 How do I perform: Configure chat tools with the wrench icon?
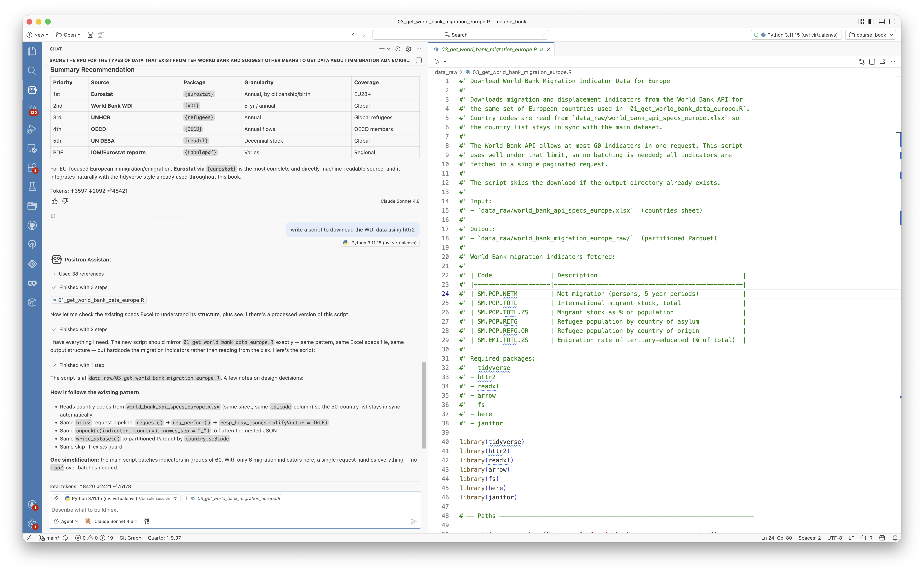(147, 521)
